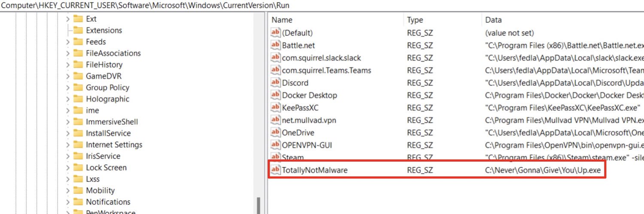Select the Mobility tree key
Image resolution: width=644 pixels, height=214 pixels.
coord(100,190)
